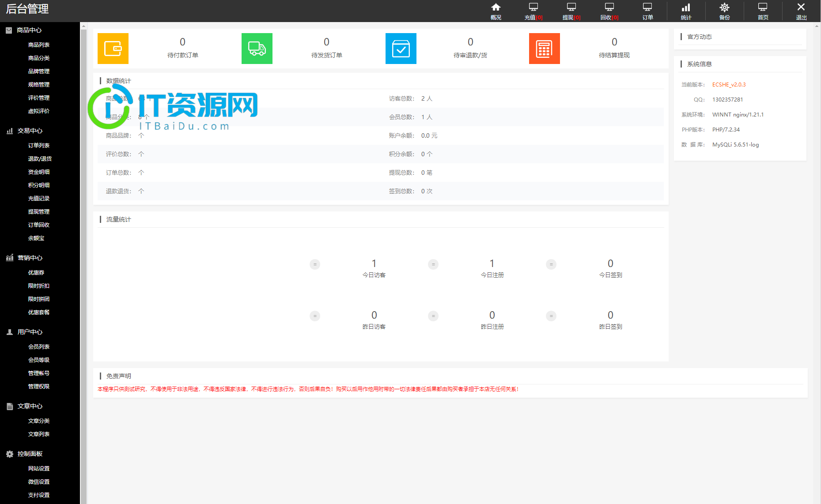The image size is (821, 504).
Task: Click the 商品中心 sidebar section icon
Action: (x=9, y=30)
